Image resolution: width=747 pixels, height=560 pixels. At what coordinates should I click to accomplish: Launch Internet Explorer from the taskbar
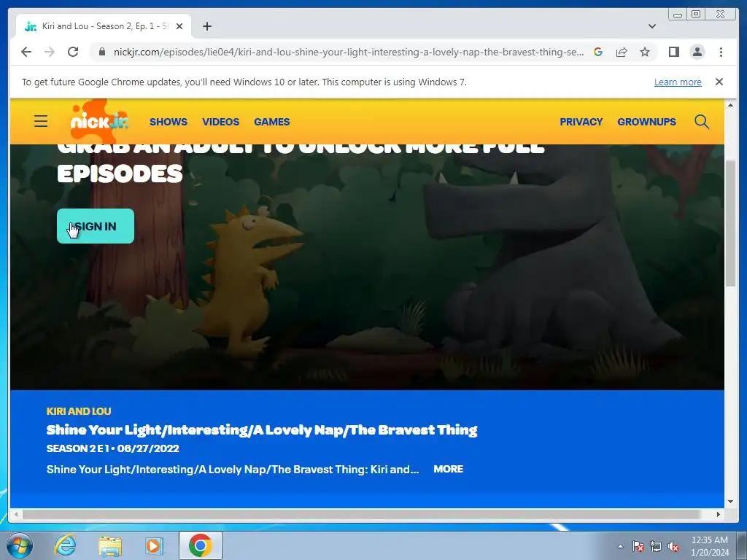[65, 545]
